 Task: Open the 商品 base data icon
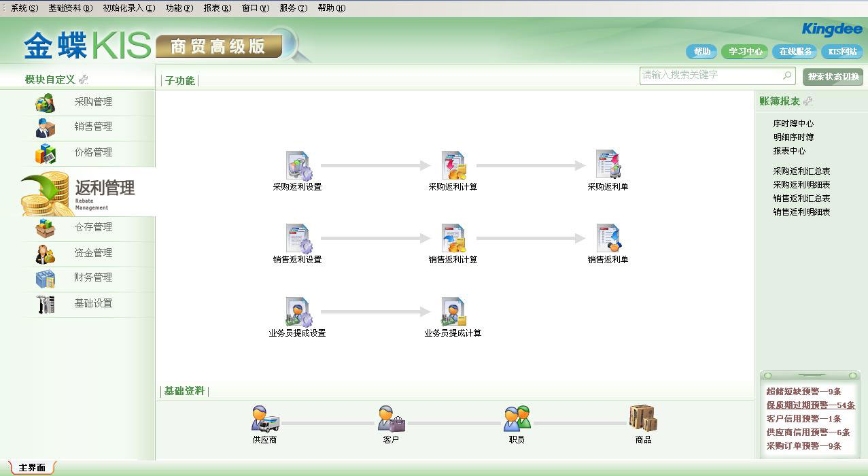[x=642, y=418]
